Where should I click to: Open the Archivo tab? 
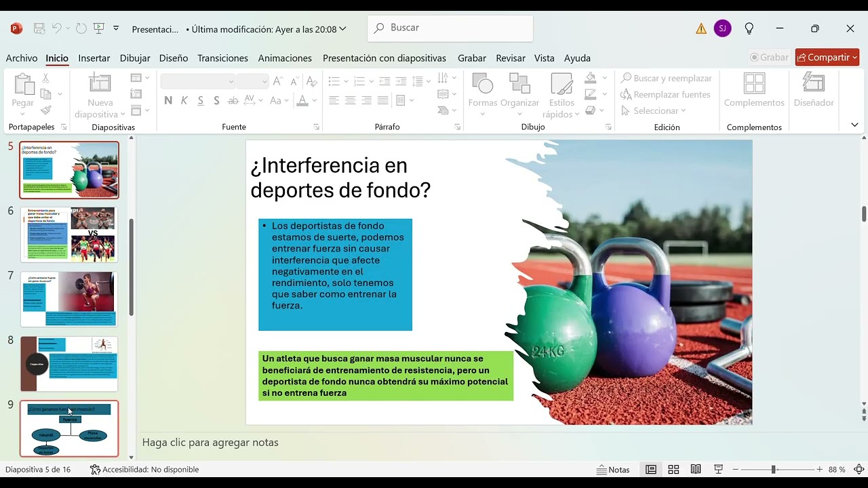click(22, 58)
